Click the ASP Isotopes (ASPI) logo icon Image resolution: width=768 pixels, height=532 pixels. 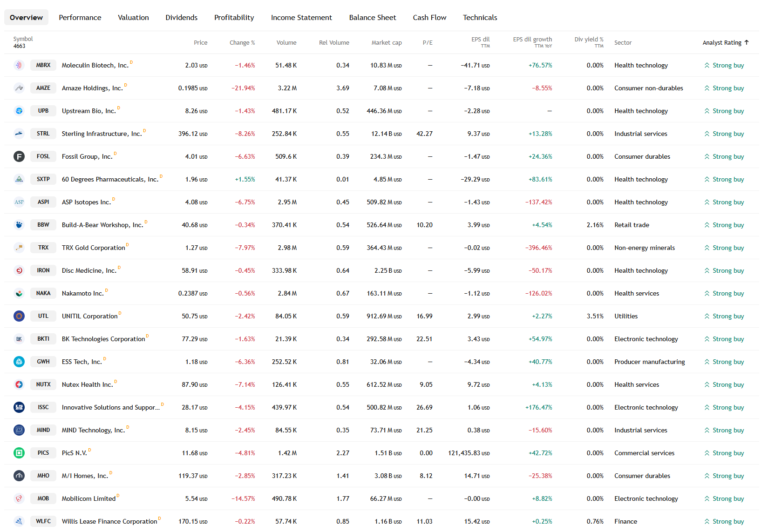pos(19,202)
